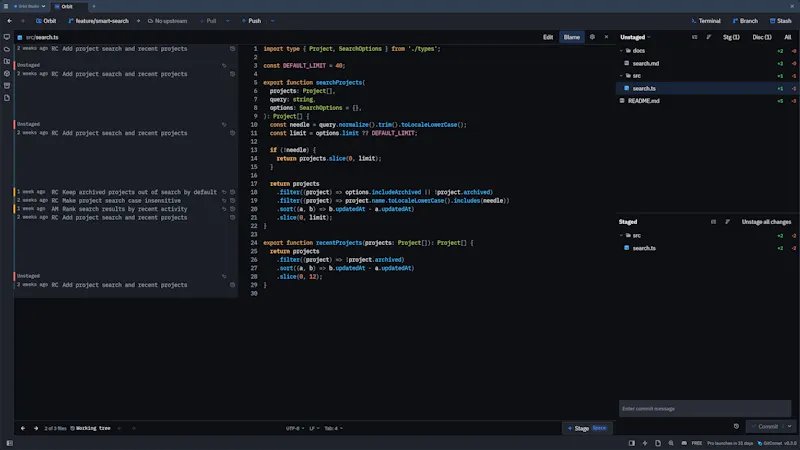Toggle the panel layout icon in the status bar
800x450 pixels.
(x=632, y=443)
